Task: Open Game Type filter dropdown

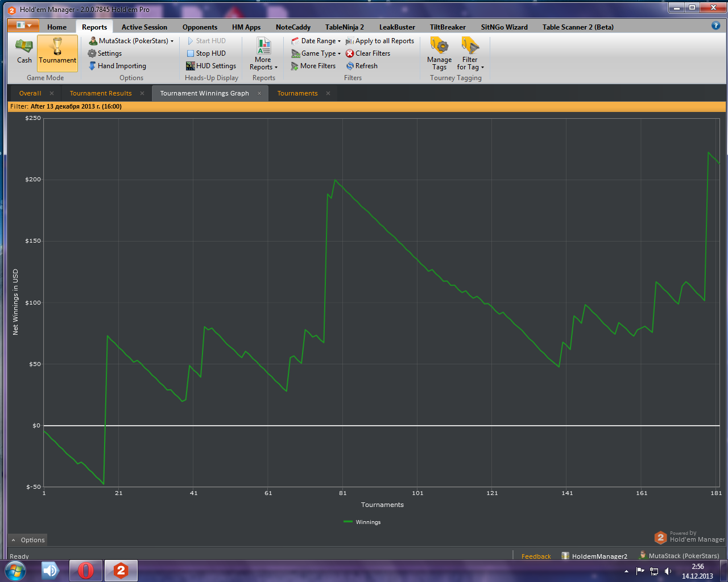Action: click(x=316, y=53)
